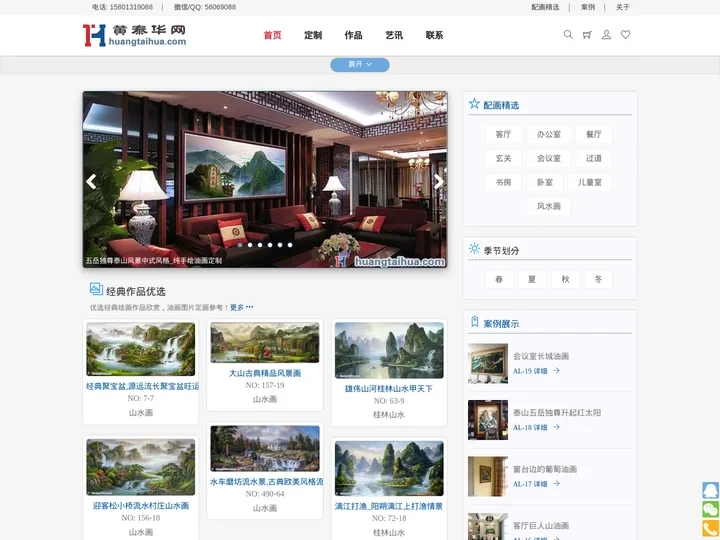Select the first carousel dot indicator
720x540 pixels.
click(x=240, y=245)
